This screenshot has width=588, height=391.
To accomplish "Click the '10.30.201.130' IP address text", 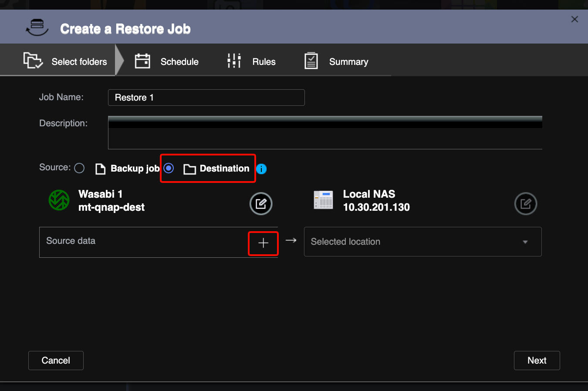I will [376, 207].
